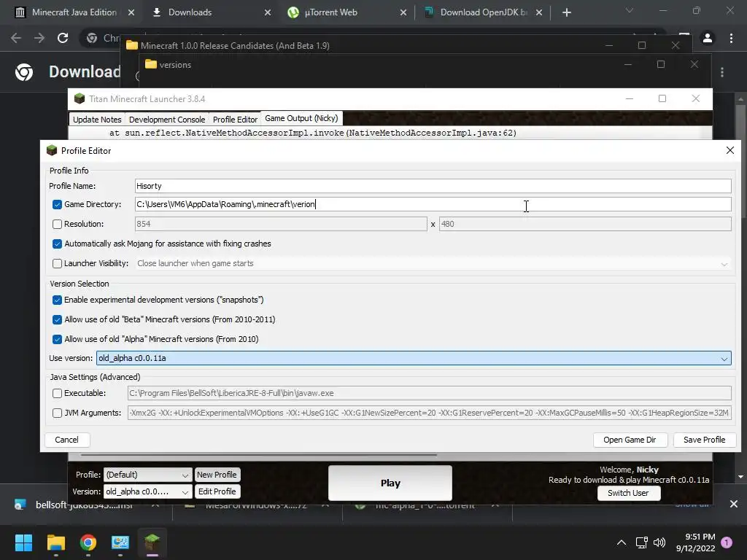This screenshot has width=747, height=560.
Task: Open the taskbar Minecraft launcher icon
Action: click(x=152, y=542)
